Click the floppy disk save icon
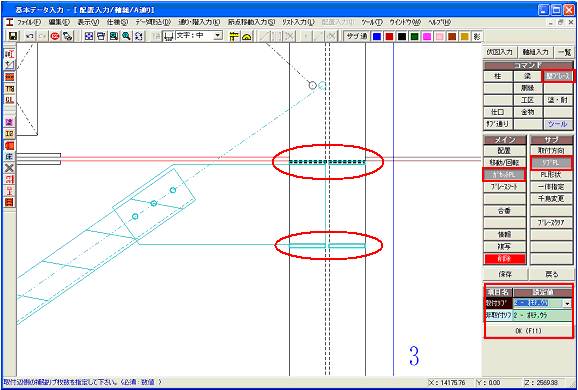The width and height of the screenshot is (578, 390). coord(13,36)
